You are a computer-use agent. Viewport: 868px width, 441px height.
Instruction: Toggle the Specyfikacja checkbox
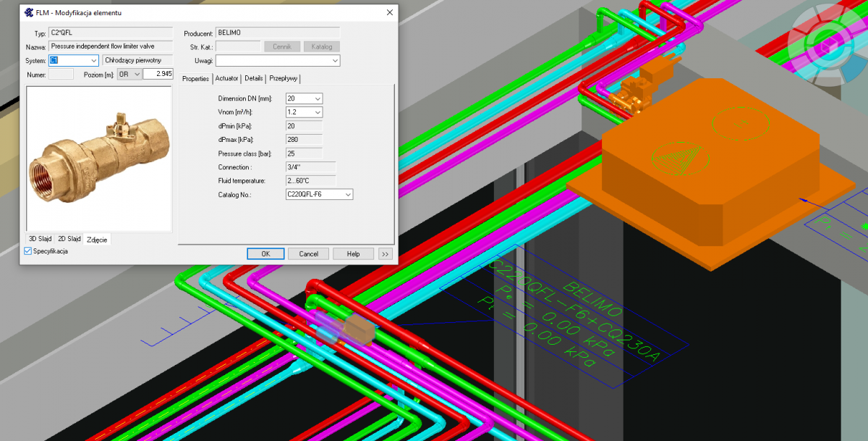[x=28, y=251]
